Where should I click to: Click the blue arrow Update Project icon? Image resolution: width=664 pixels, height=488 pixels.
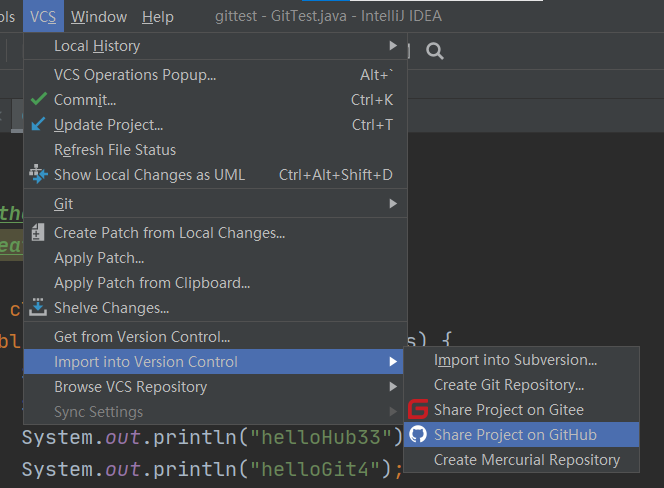[x=38, y=124]
